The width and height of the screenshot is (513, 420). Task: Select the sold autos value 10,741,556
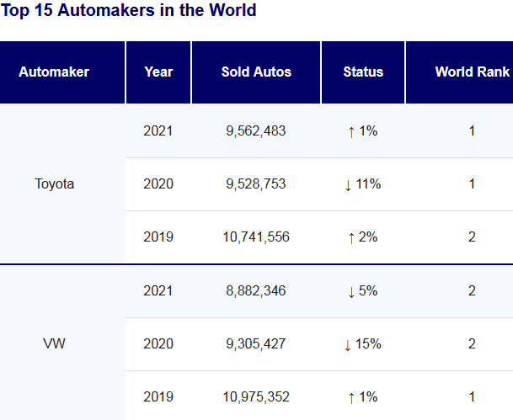click(256, 237)
